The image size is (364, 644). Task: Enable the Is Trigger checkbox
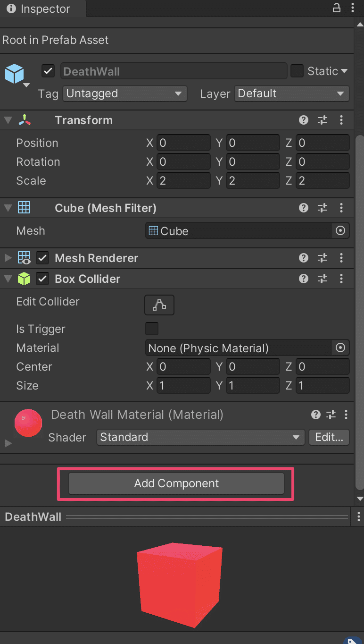click(152, 329)
